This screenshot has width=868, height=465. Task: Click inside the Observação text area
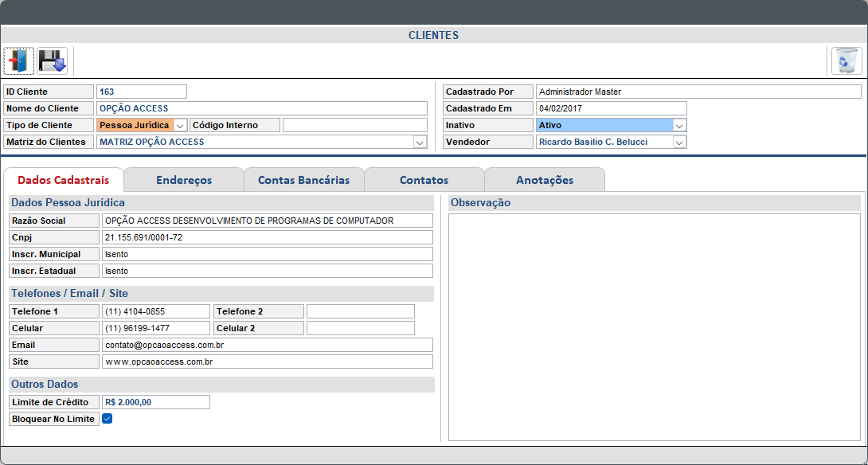655,327
